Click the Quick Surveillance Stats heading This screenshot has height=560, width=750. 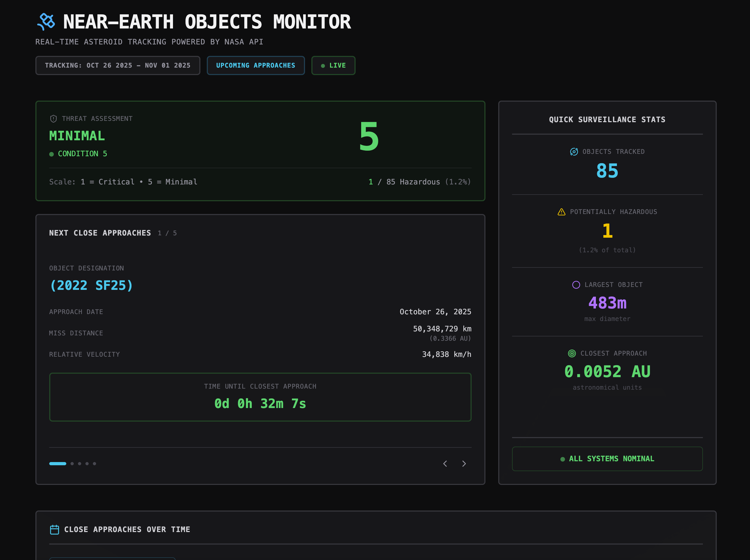tap(607, 120)
